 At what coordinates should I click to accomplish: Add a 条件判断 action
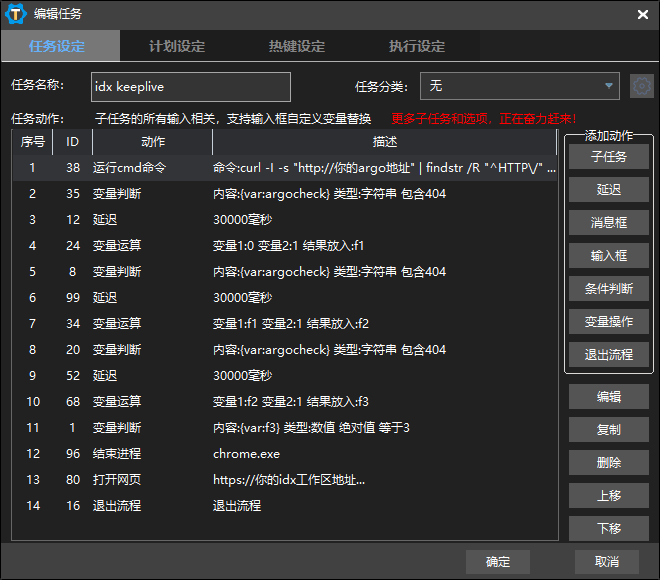tap(609, 289)
